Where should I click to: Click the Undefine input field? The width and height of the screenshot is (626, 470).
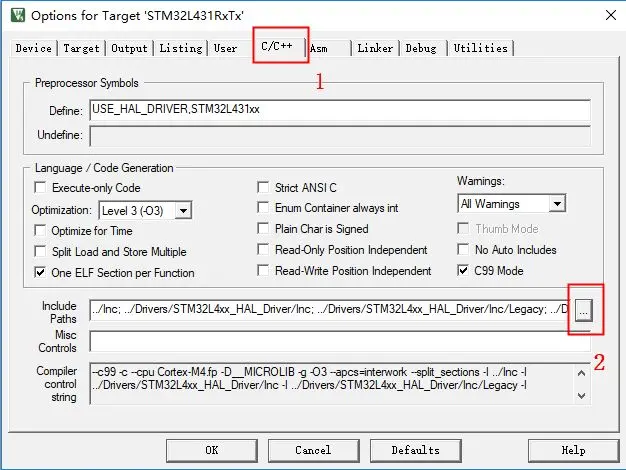click(340, 136)
